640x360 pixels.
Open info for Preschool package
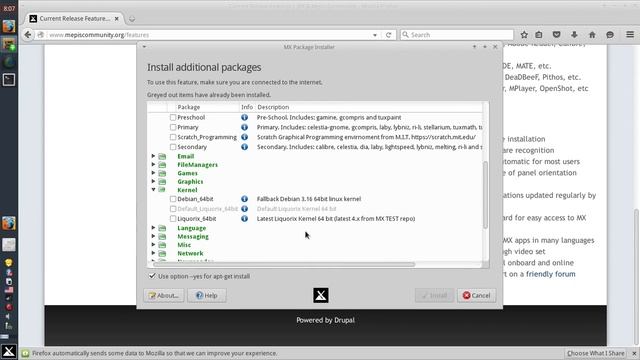244,118
